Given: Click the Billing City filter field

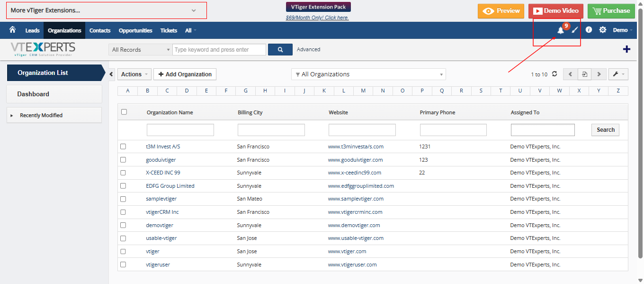Looking at the screenshot, I should coord(271,130).
